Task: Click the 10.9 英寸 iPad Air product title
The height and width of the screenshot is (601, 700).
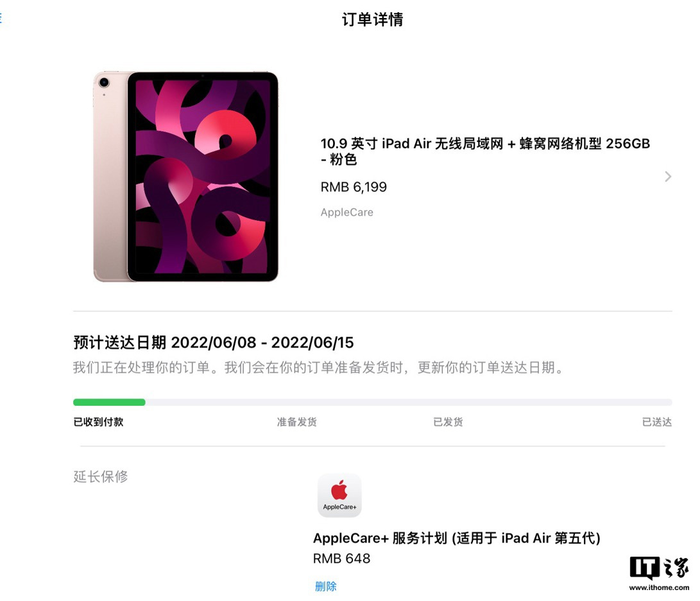Action: tap(485, 151)
